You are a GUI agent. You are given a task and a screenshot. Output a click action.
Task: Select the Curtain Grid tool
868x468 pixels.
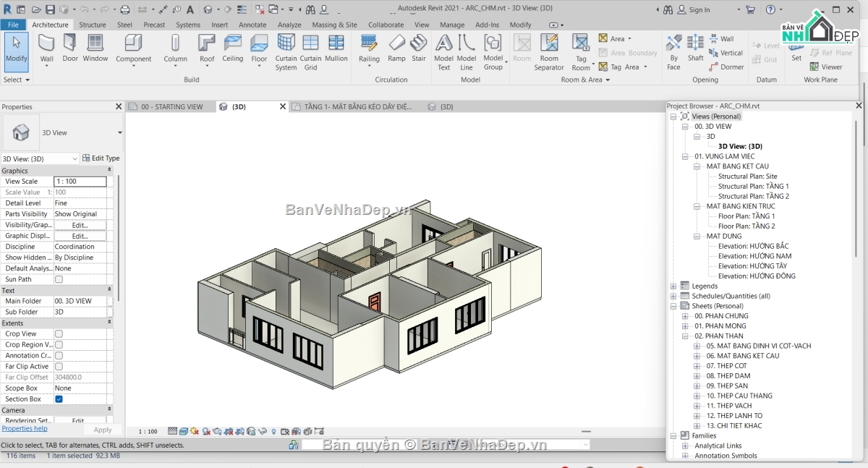pos(310,52)
